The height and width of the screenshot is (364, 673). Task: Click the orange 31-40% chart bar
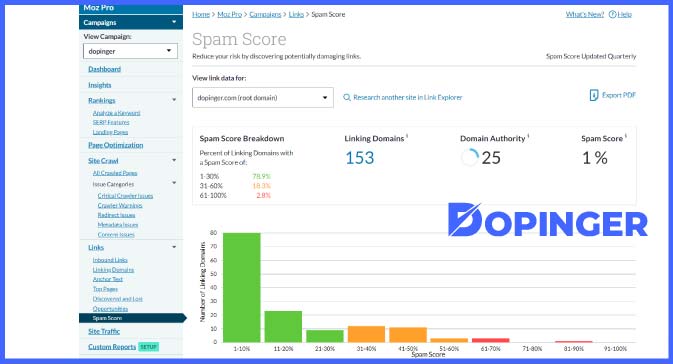pyautogui.click(x=367, y=334)
